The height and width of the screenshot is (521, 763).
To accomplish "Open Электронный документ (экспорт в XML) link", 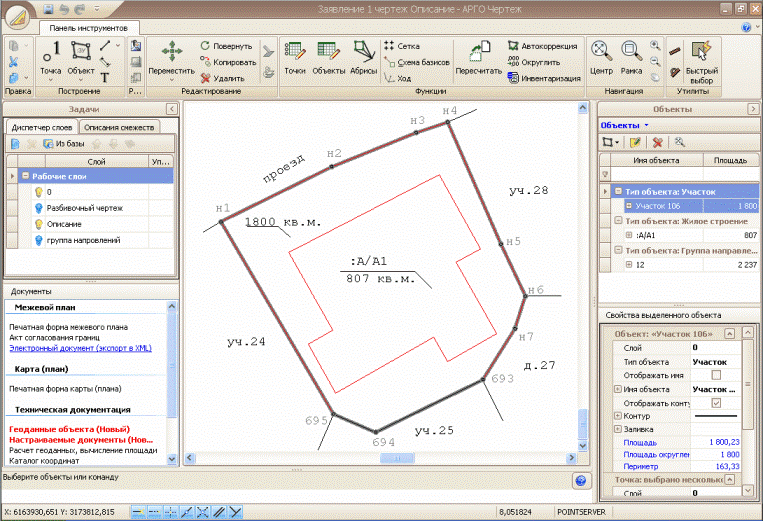I will click(81, 348).
